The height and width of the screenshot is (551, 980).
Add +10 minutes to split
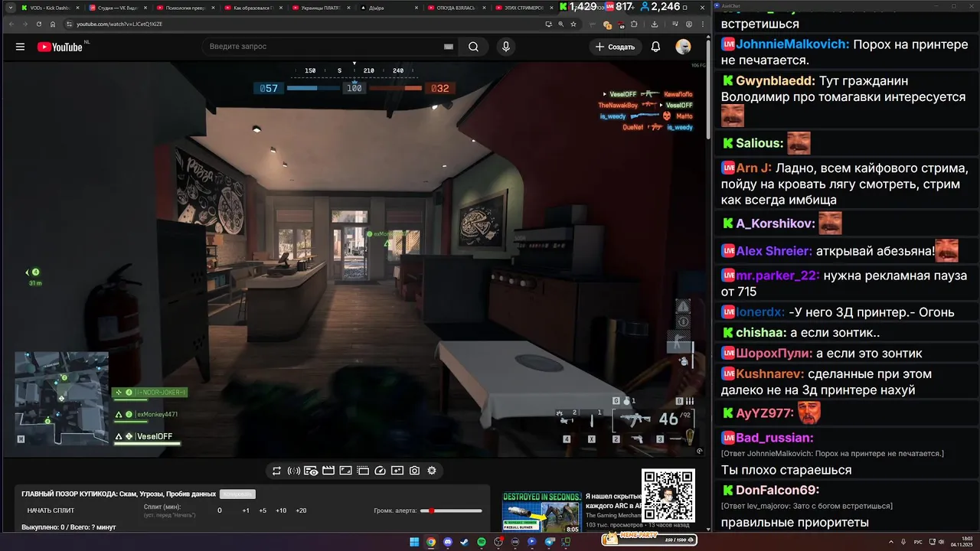click(x=281, y=510)
